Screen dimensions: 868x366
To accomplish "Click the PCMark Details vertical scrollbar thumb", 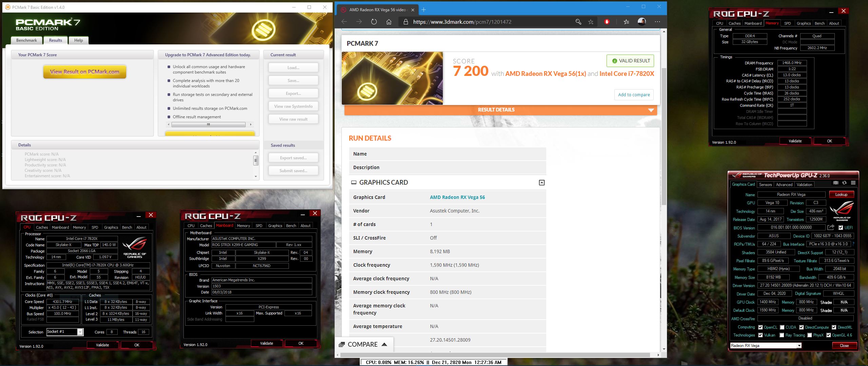I will coord(256,160).
